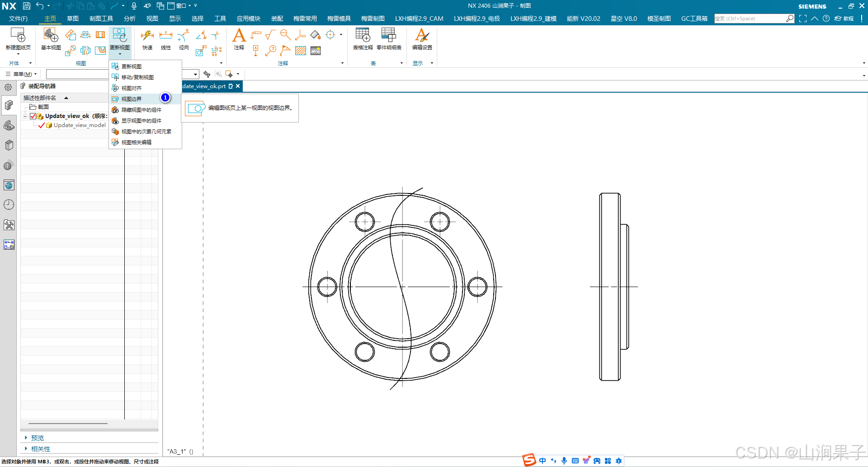
Task: Select 视图边界 menu entry
Action: [x=145, y=99]
